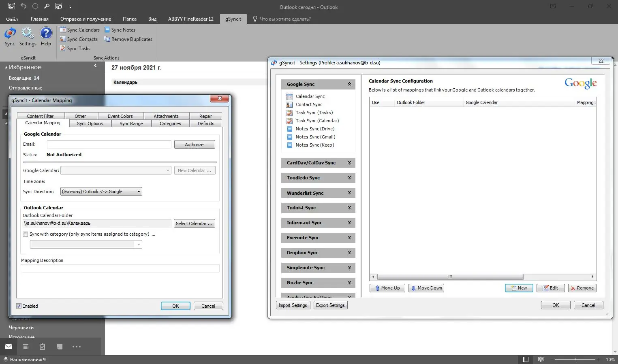Click Remove mapping button in Settings

(582, 288)
